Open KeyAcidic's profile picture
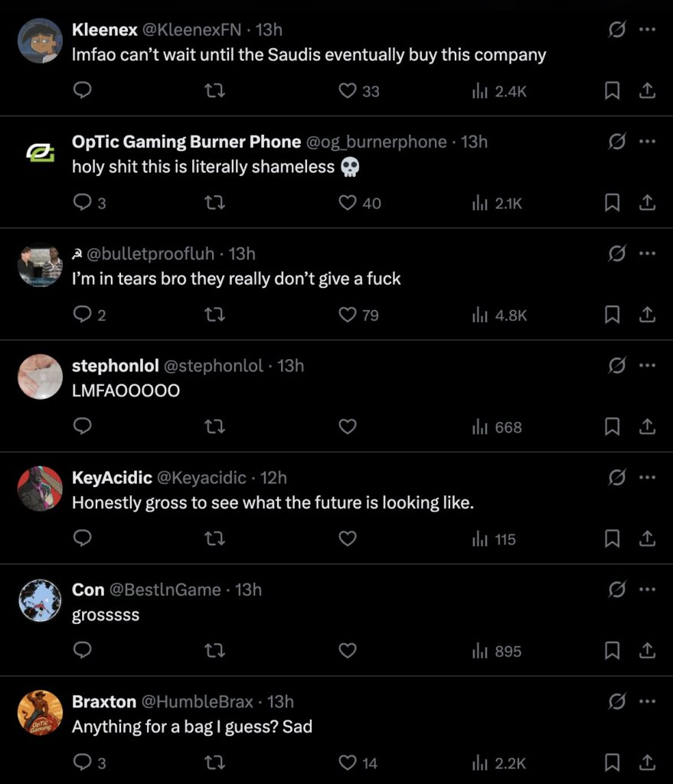Image resolution: width=673 pixels, height=784 pixels. [39, 488]
